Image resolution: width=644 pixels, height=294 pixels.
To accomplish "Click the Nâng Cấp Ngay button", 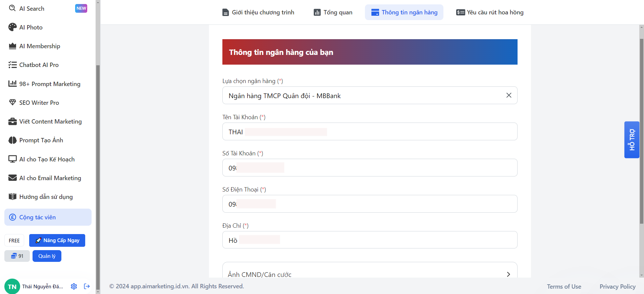I will click(57, 240).
